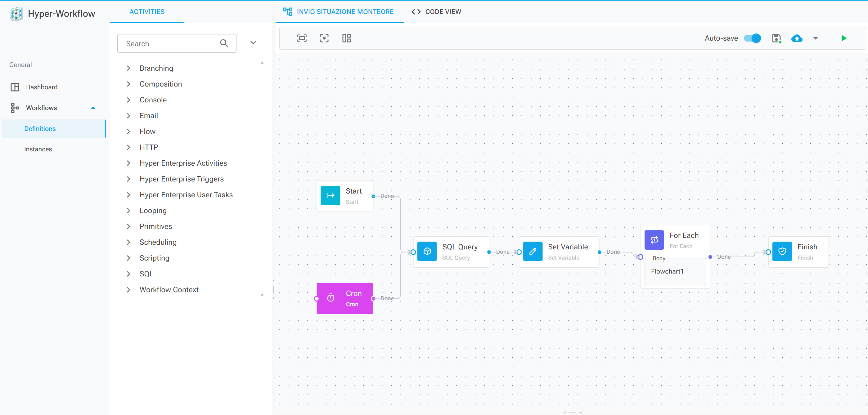This screenshot has height=415, width=868.
Task: Run the workflow with the green play icon
Action: click(844, 38)
